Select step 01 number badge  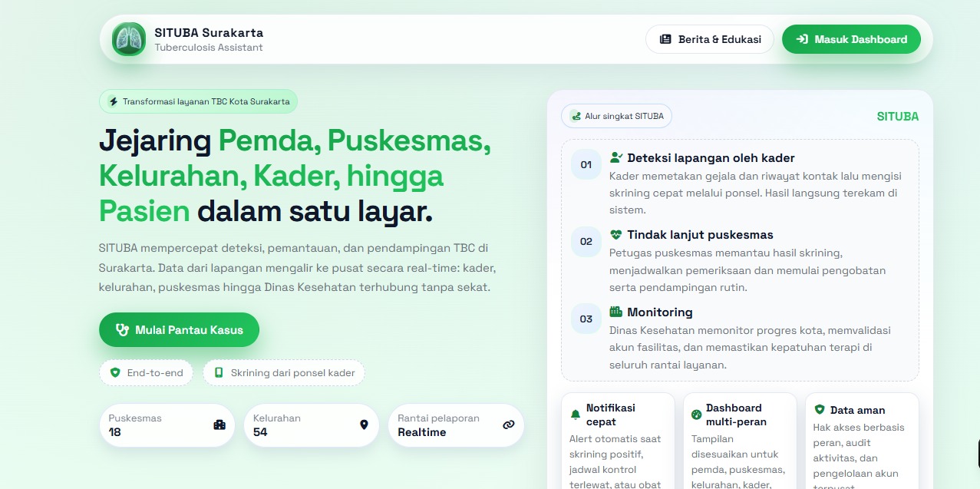click(x=586, y=164)
